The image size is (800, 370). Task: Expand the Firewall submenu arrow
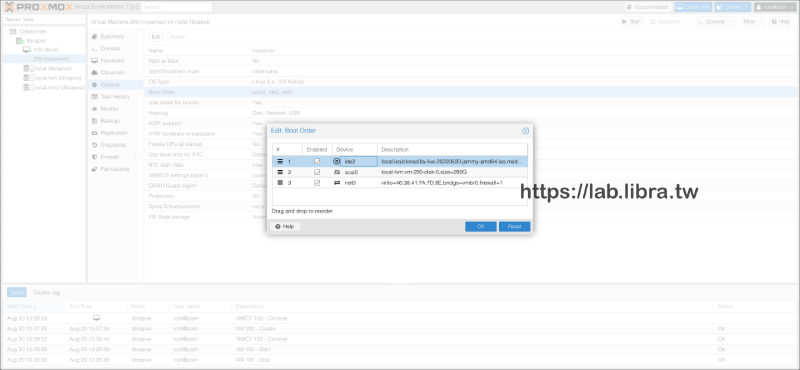point(136,157)
